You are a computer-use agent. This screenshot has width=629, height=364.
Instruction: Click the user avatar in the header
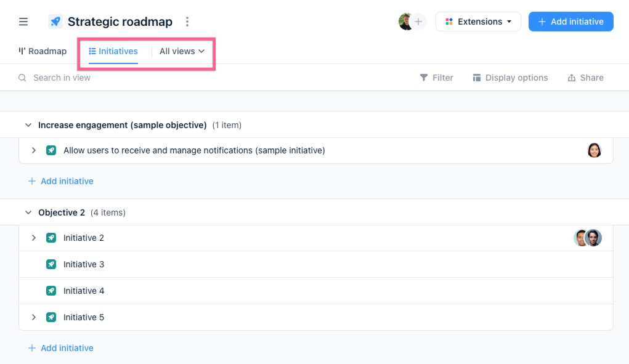click(x=405, y=22)
